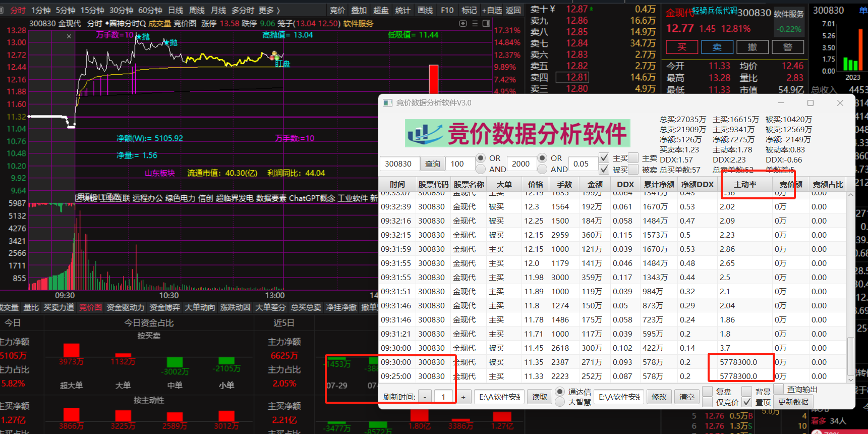Click the 清空 button
868x434 pixels.
coord(687,397)
